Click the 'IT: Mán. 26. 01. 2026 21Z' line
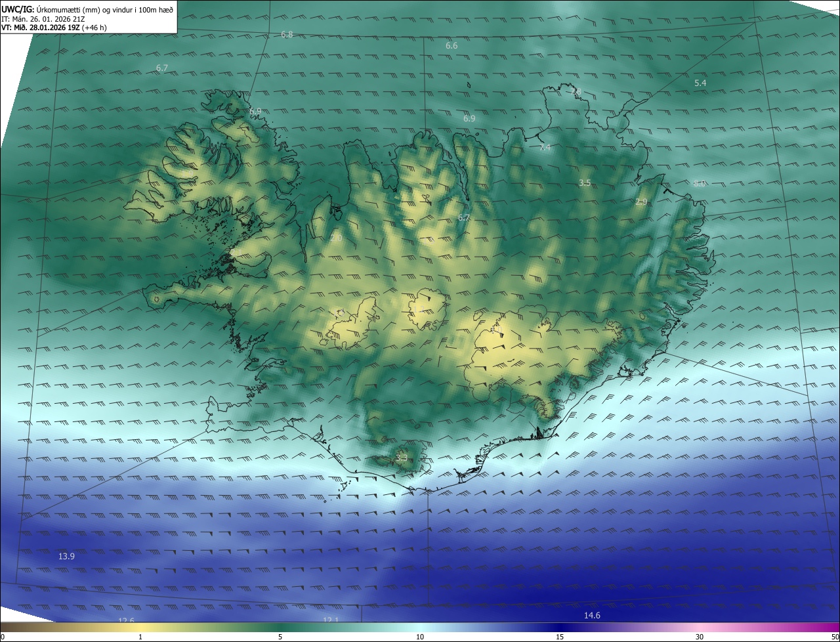840x642 pixels. (x=45, y=18)
